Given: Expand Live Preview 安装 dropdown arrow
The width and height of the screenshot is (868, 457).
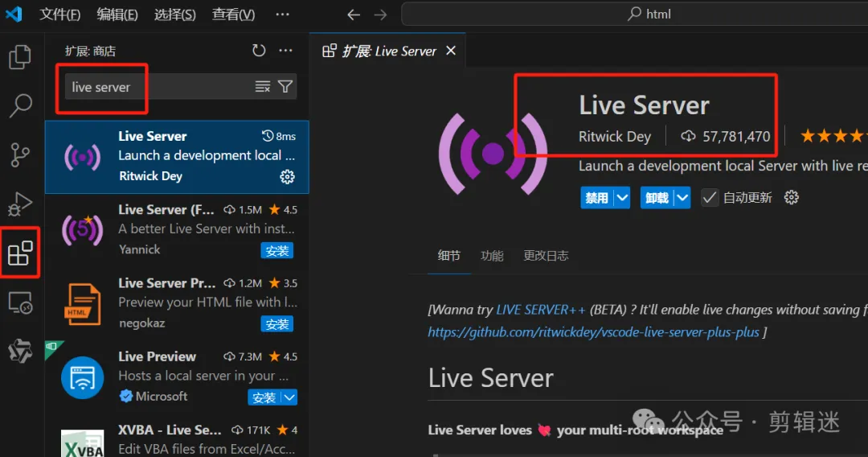Looking at the screenshot, I should [x=289, y=397].
